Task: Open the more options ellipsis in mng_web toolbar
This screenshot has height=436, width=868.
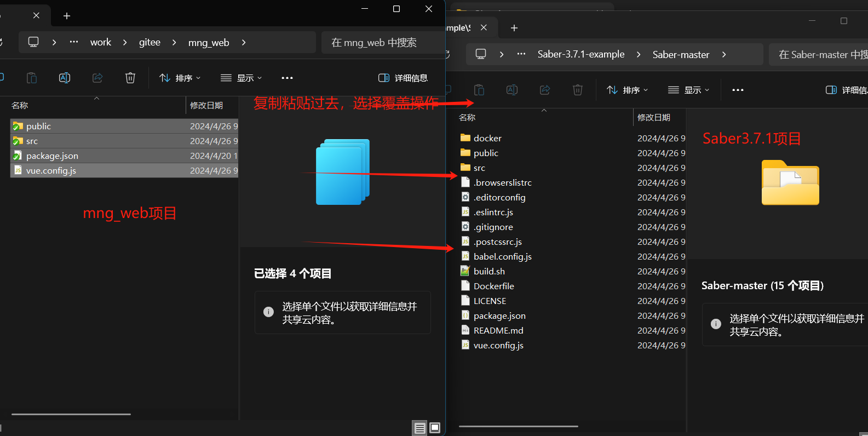Action: point(287,78)
